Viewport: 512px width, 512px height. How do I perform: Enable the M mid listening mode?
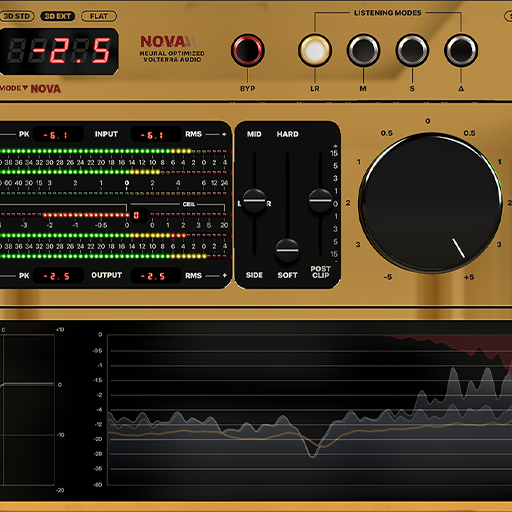[x=363, y=50]
